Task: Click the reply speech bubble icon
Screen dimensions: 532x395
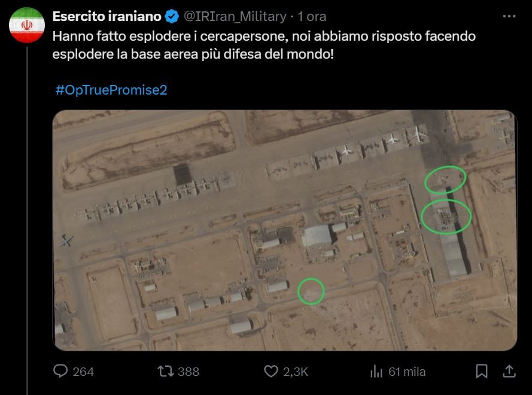Action: tap(60, 371)
